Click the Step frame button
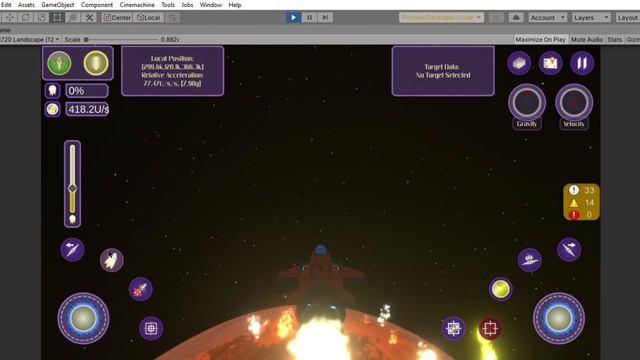Viewport: 640px width, 360px height. (x=325, y=18)
